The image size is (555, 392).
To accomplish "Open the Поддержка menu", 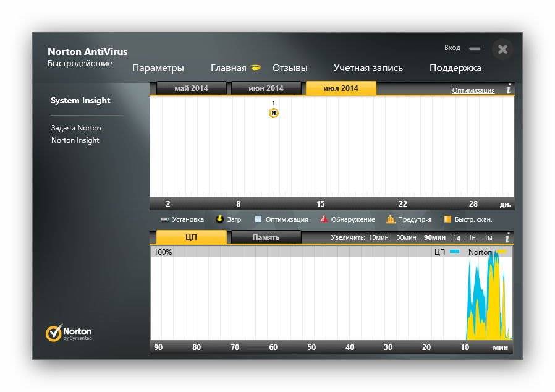I will (x=455, y=68).
